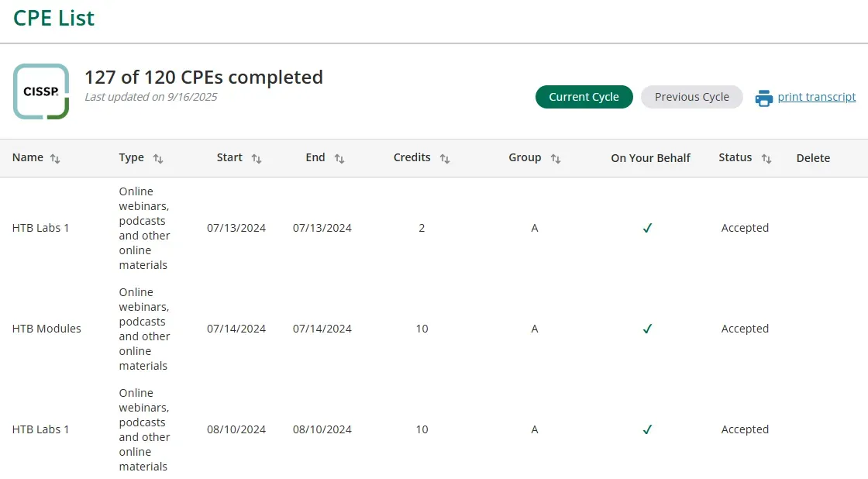Click checkmark for HTB Labs 1 07/13/2024 row
This screenshot has width=868, height=479.
pos(647,228)
